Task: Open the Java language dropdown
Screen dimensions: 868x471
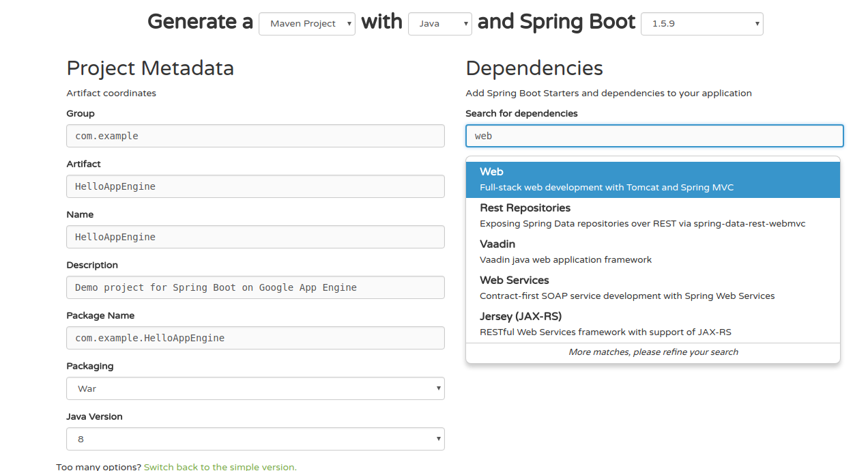Action: pyautogui.click(x=440, y=23)
